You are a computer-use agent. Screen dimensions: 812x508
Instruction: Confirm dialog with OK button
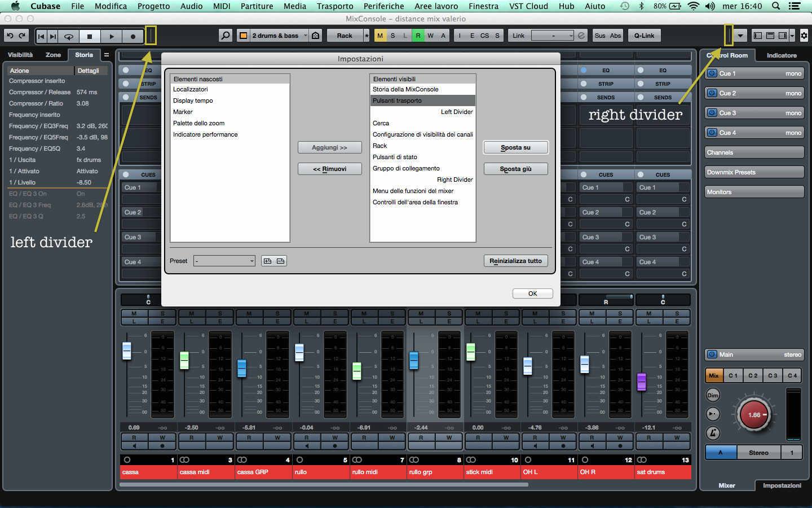532,294
